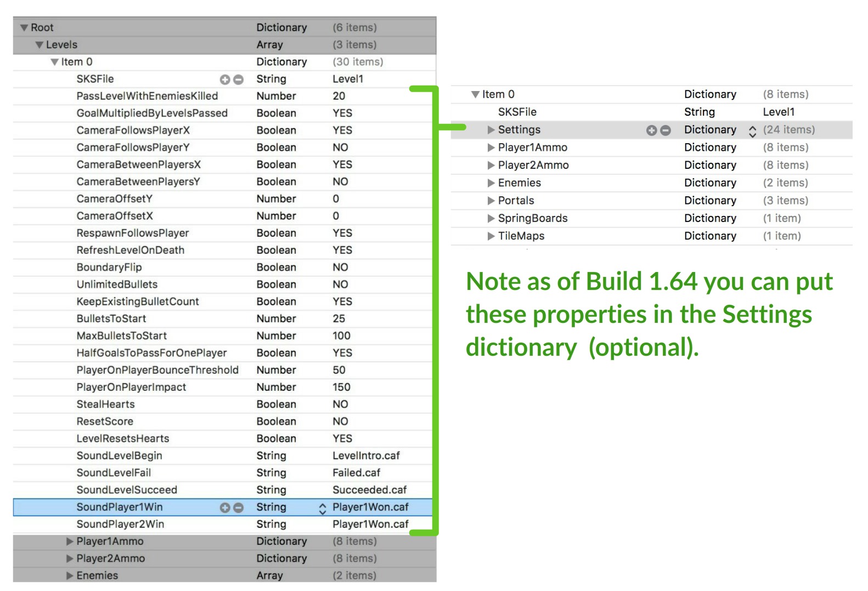Remove the SoundPlayer1Win row
The image size is (868, 591).
238,508
